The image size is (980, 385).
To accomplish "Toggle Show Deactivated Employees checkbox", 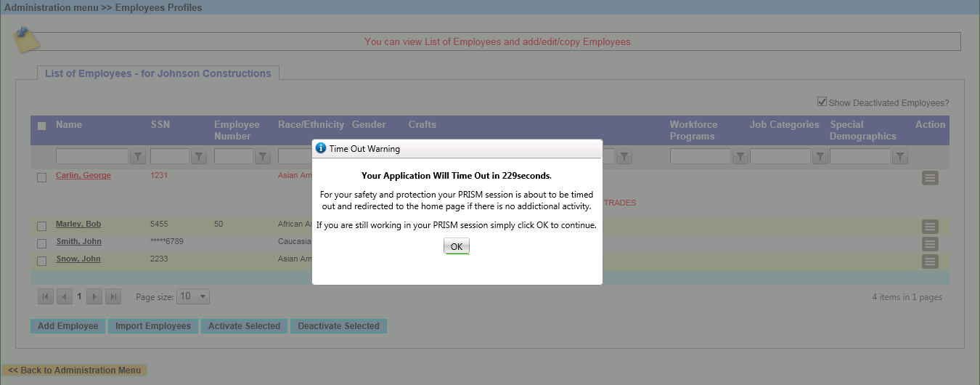I will click(822, 102).
